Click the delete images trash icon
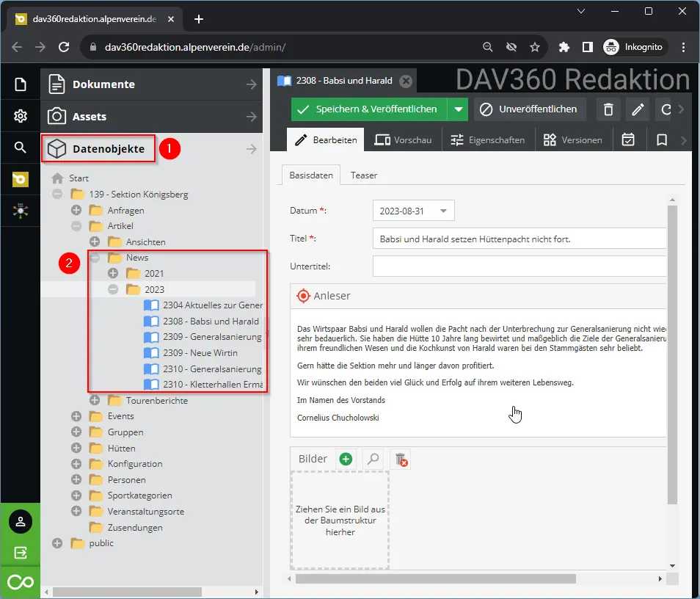The image size is (700, 599). point(401,459)
